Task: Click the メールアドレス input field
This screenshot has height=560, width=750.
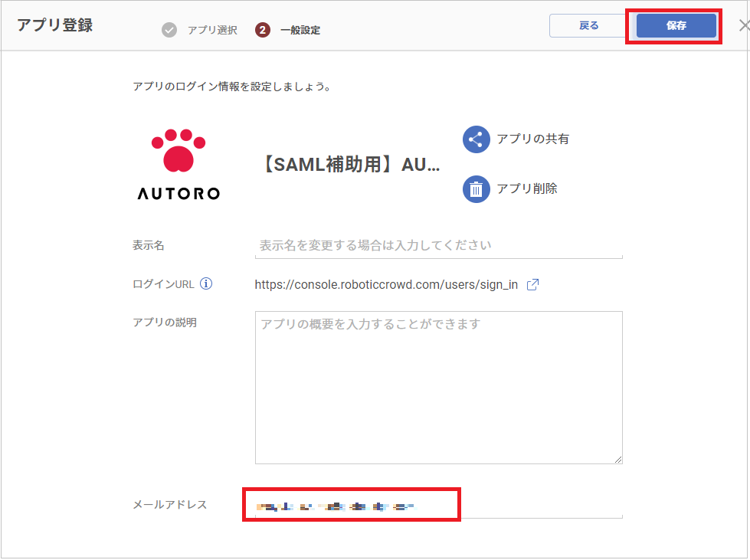Action: point(439,506)
